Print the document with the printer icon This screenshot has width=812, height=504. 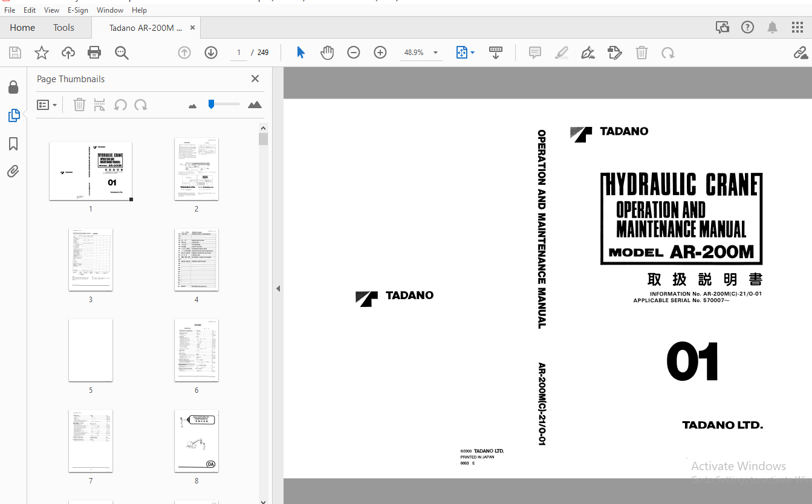point(94,53)
